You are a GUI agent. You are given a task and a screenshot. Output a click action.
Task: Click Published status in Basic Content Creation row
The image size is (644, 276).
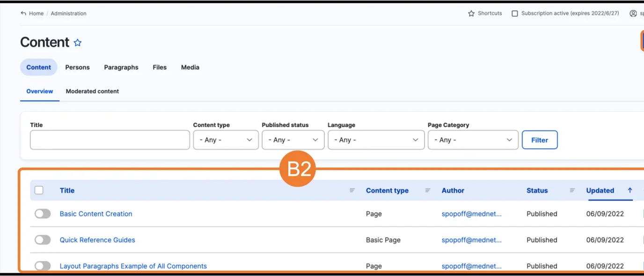542,214
